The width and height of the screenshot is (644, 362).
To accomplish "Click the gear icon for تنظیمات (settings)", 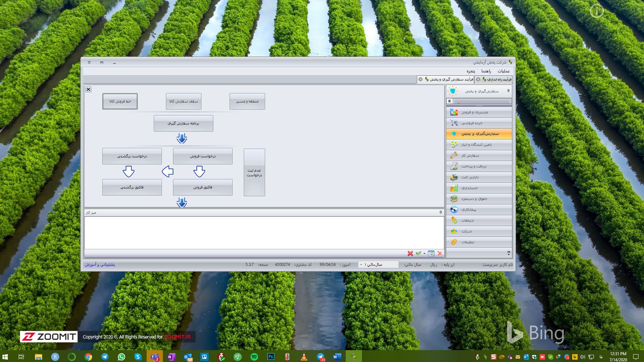I will (x=454, y=242).
